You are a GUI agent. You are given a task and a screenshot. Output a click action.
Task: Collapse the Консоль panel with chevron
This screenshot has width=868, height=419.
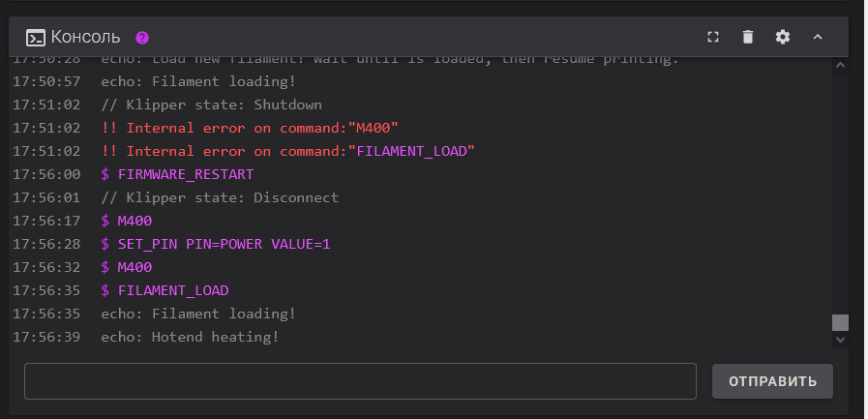click(818, 37)
